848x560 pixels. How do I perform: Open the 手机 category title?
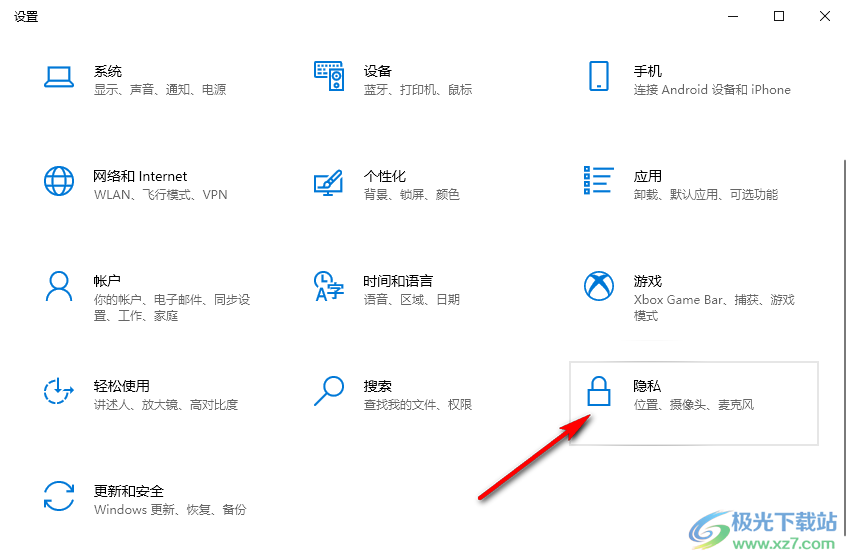tap(647, 71)
